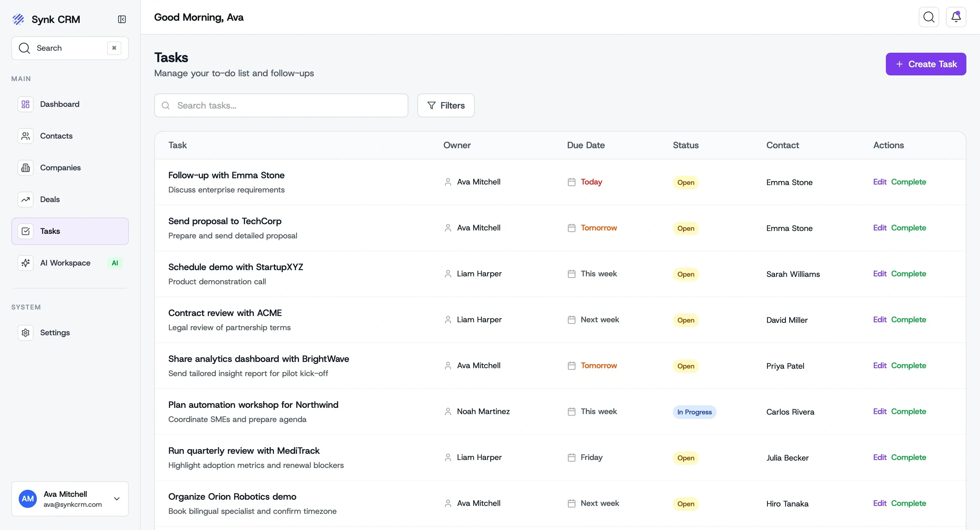The image size is (980, 530).
Task: Click the Create Task button
Action: tap(926, 64)
